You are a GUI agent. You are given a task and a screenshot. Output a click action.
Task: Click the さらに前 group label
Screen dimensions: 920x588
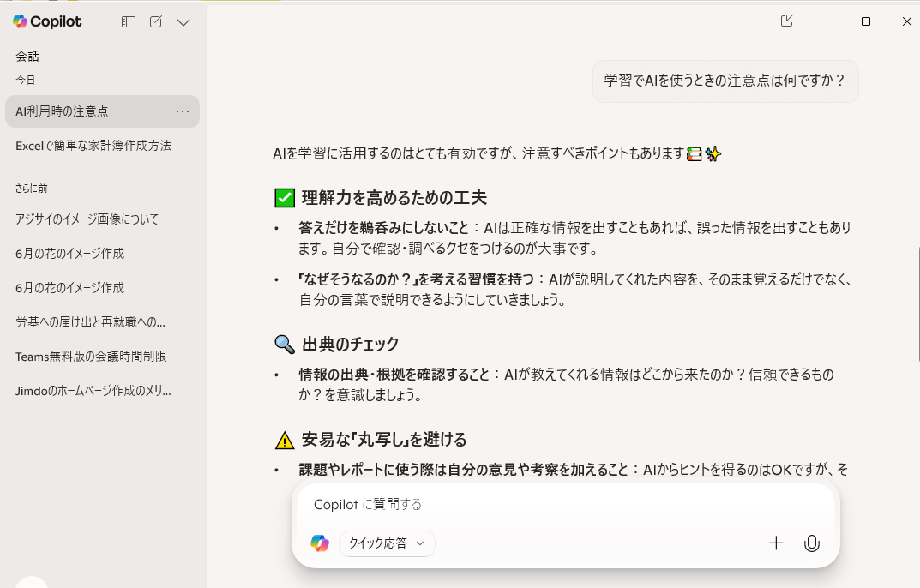[31, 189]
